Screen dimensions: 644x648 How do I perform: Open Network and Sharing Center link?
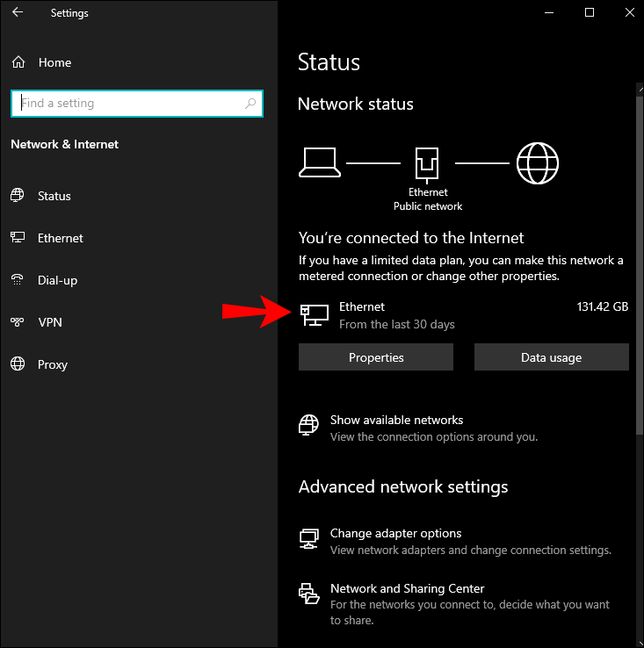click(407, 588)
